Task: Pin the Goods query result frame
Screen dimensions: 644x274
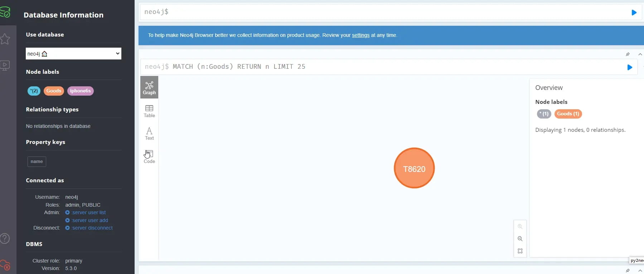Action: pyautogui.click(x=628, y=54)
